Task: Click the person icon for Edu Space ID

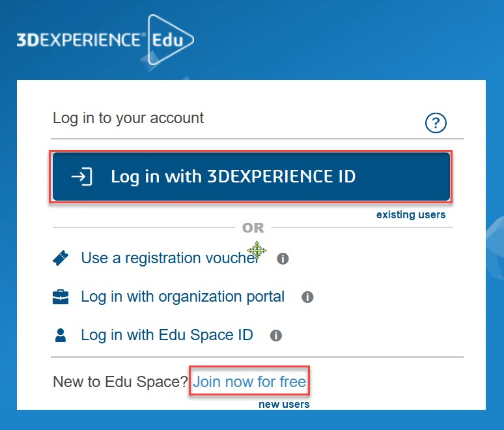Action: click(61, 336)
